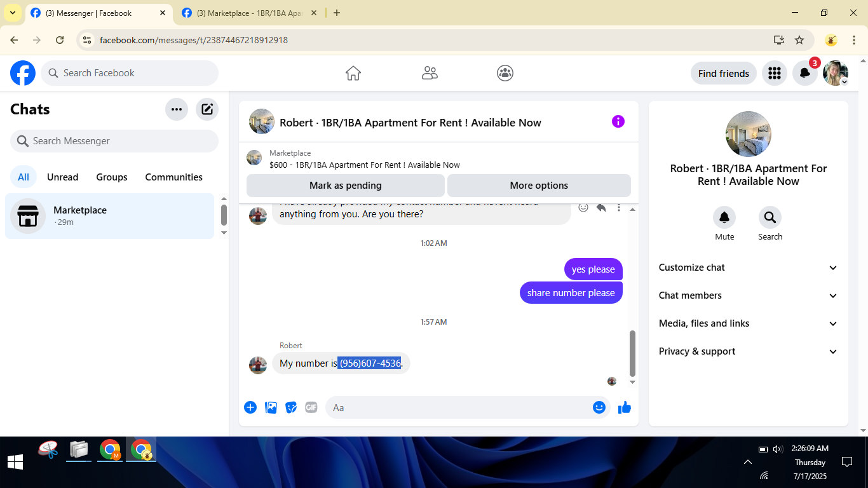Screen dimensions: 868x488
Task: Open more message actions dots
Action: point(619,207)
